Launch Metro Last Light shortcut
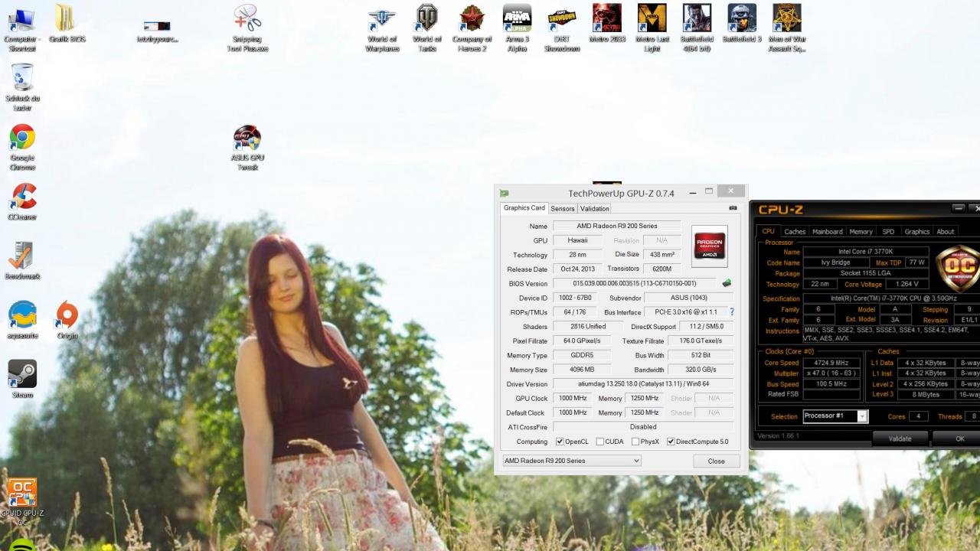The width and height of the screenshot is (980, 551). [652, 28]
